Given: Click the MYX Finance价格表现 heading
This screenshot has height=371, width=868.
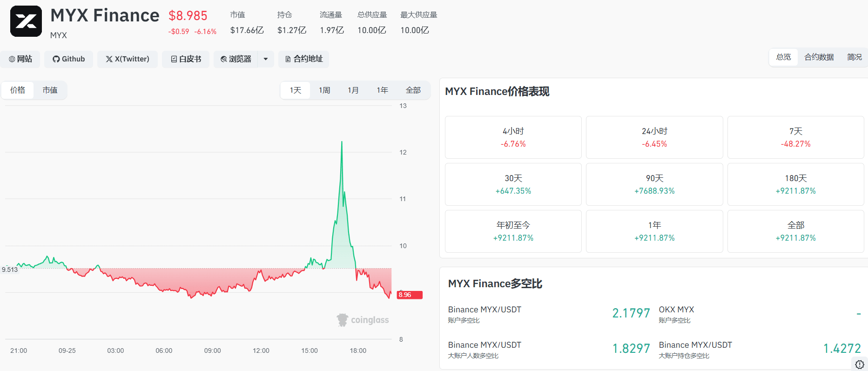Looking at the screenshot, I should pos(497,92).
